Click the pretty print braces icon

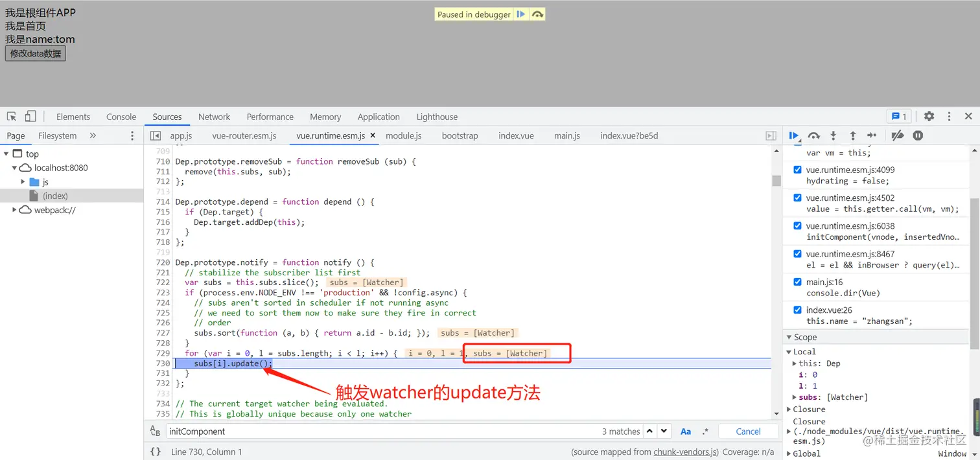point(156,452)
